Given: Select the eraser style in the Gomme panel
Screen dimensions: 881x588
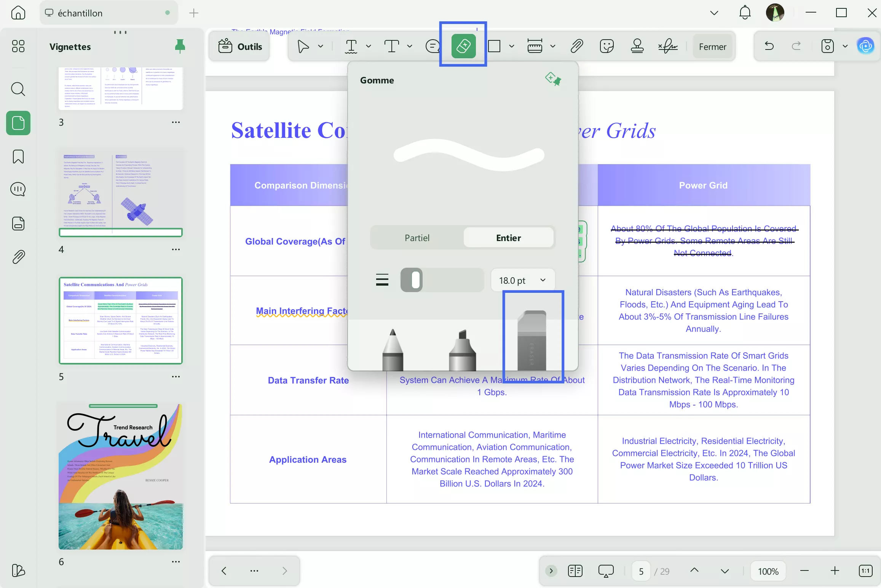Looking at the screenshot, I should (533, 339).
